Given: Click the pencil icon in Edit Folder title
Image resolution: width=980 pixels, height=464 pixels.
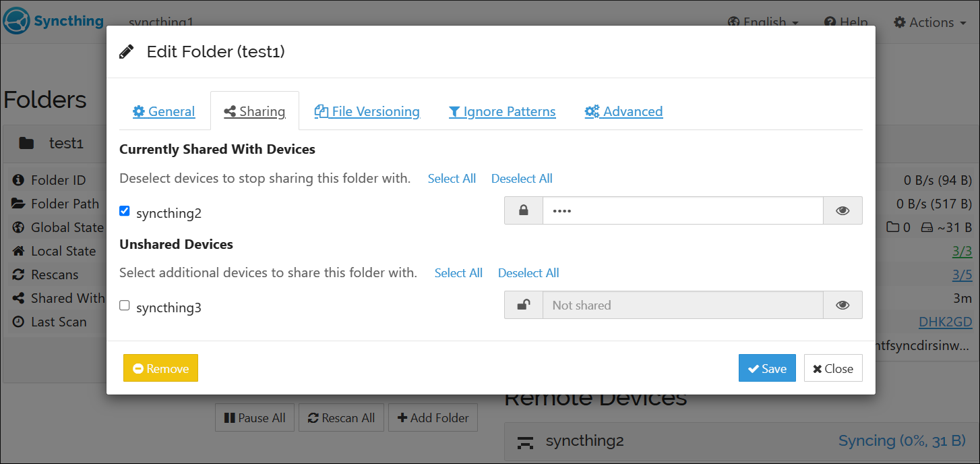Looking at the screenshot, I should (x=126, y=52).
